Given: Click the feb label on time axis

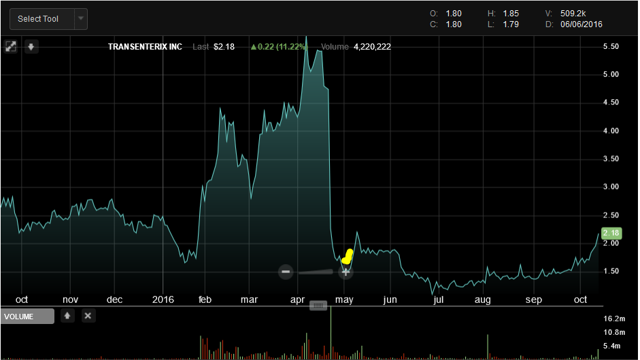Looking at the screenshot, I should pos(205,300).
